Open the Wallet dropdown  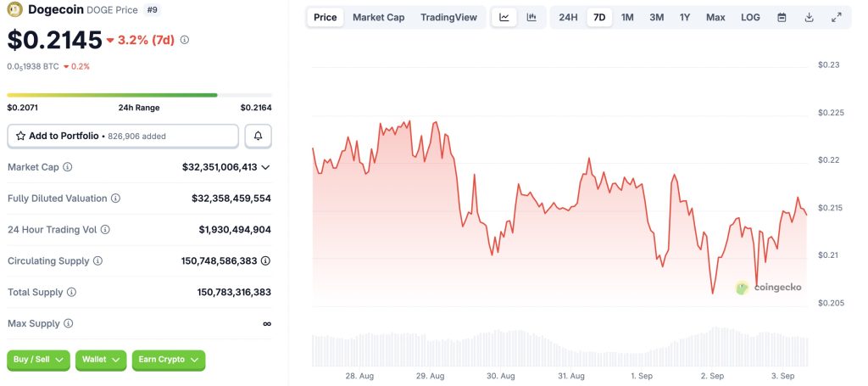101,360
